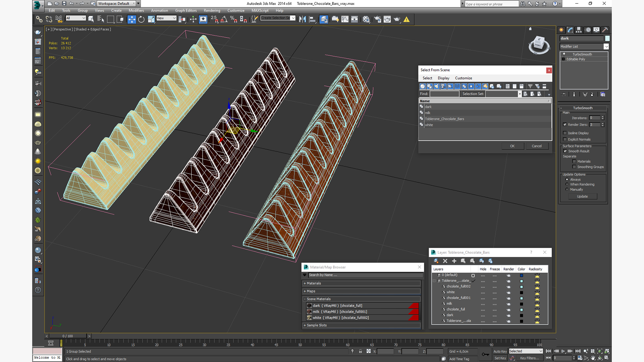
Task: Click the TurboSmooth Update button
Action: tap(582, 196)
